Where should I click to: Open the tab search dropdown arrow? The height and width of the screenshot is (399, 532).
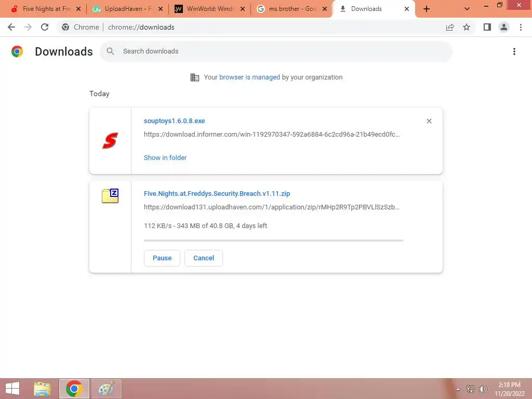coord(467,9)
